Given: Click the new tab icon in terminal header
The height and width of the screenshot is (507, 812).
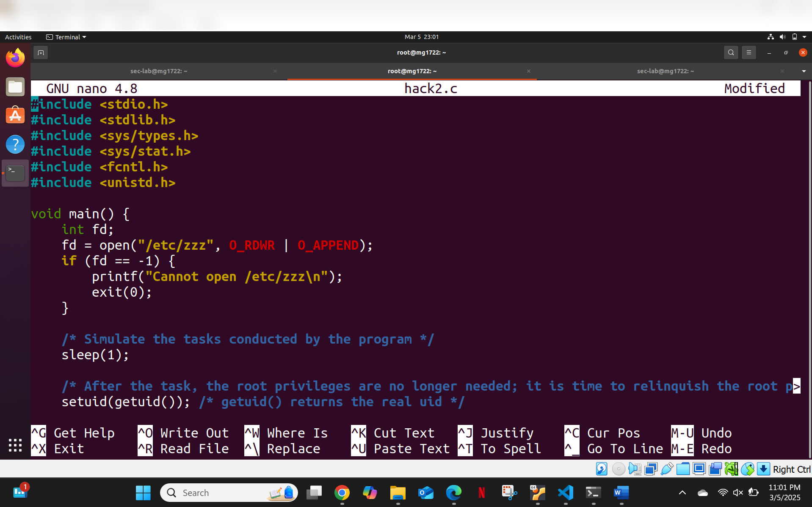Looking at the screenshot, I should point(41,52).
